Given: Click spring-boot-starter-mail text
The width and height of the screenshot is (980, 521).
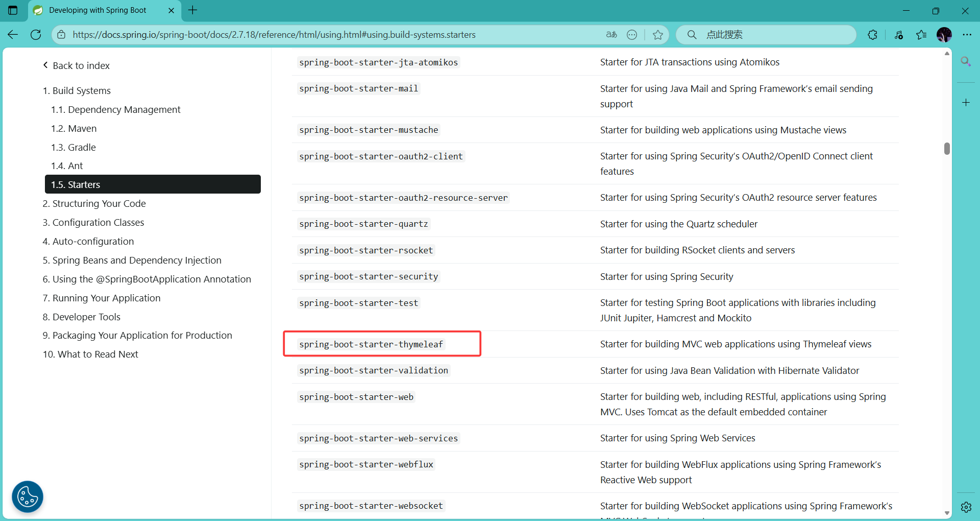Looking at the screenshot, I should [359, 88].
